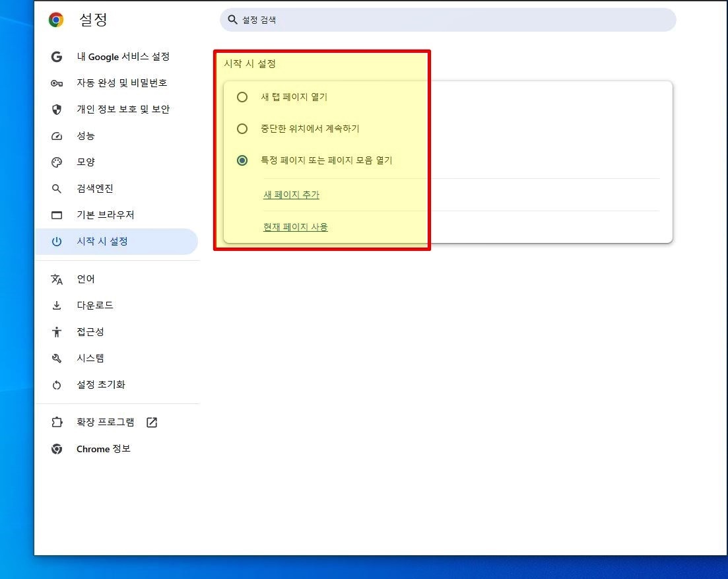The image size is (728, 579).
Task: Open Chrome 정보 page
Action: (117, 449)
